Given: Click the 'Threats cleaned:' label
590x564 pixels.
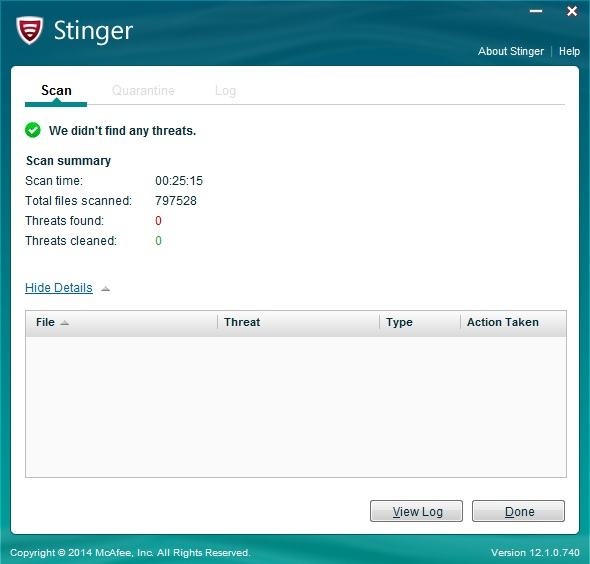Looking at the screenshot, I should [x=71, y=241].
